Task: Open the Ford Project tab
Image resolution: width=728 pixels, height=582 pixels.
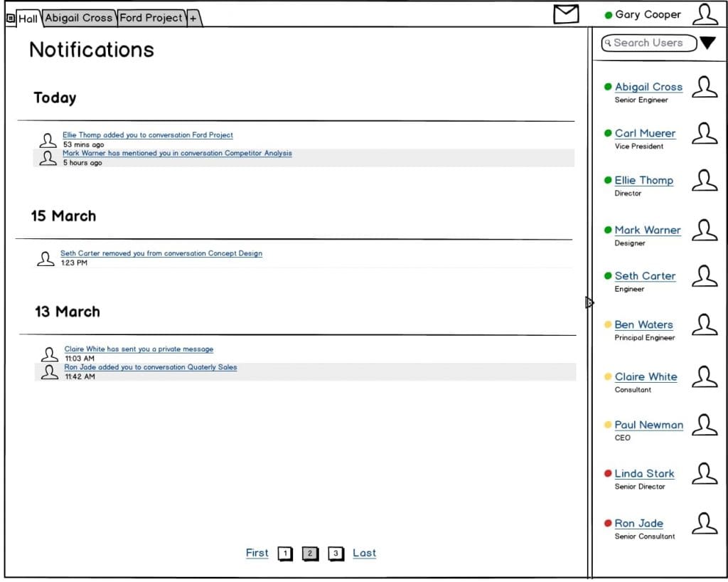Action: coord(151,18)
